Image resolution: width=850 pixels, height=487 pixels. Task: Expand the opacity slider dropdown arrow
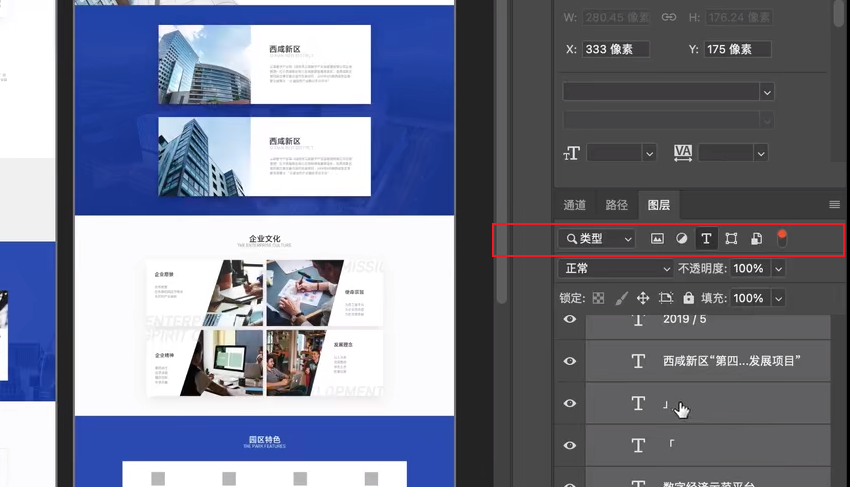(778, 268)
